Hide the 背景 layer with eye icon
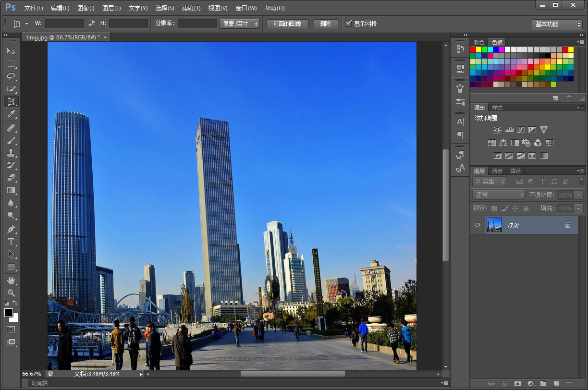This screenshot has width=588, height=390. 477,225
